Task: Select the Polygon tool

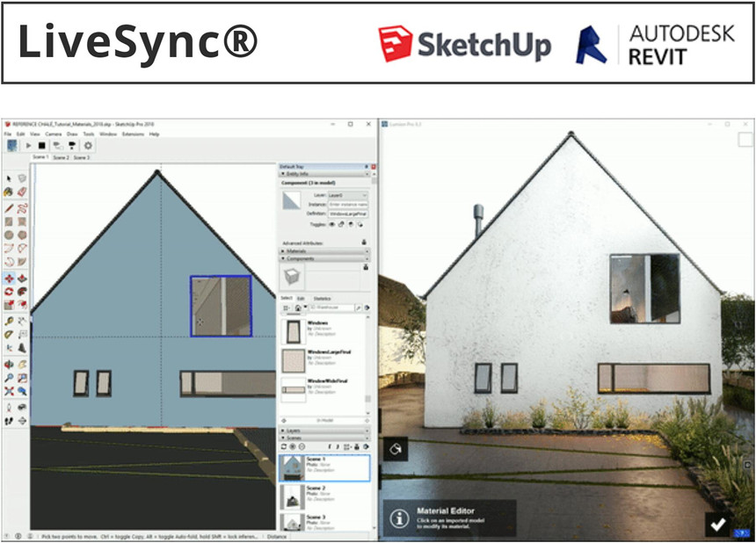Action: click(x=22, y=235)
